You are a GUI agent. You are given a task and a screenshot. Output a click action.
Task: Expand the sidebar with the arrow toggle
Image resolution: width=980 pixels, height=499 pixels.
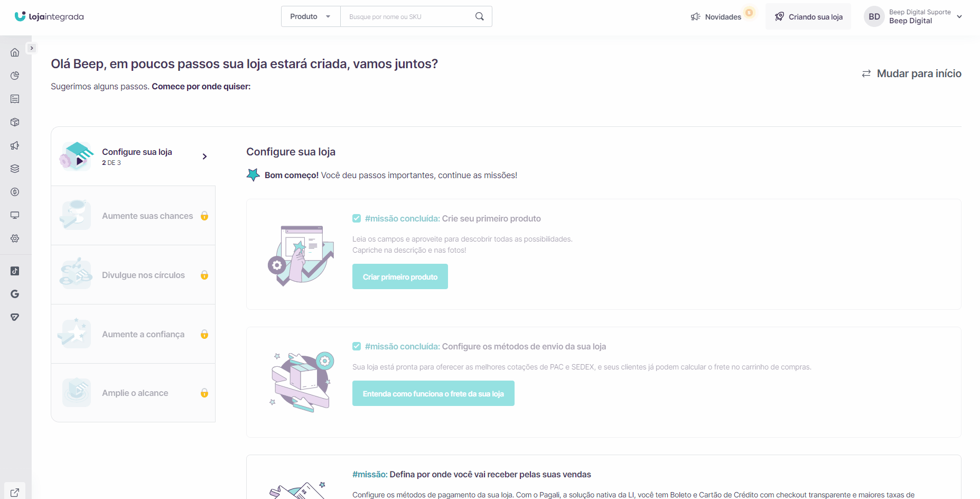(x=32, y=48)
